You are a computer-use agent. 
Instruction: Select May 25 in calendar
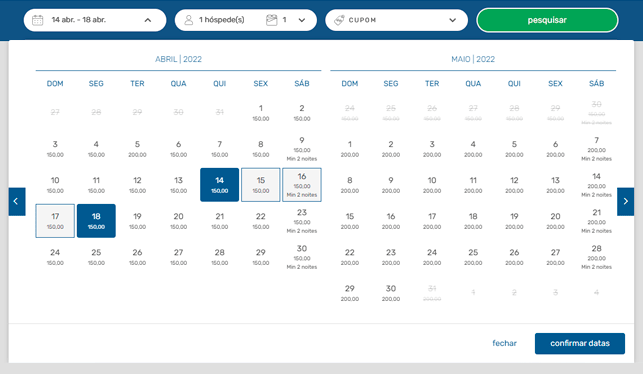[473, 257]
